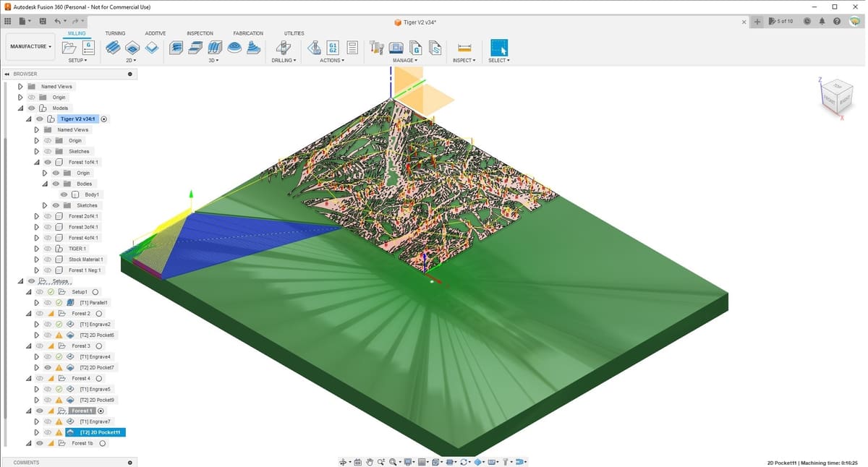Open the MANUFACTURE workspace dropdown
The height and width of the screenshot is (467, 868).
point(30,46)
